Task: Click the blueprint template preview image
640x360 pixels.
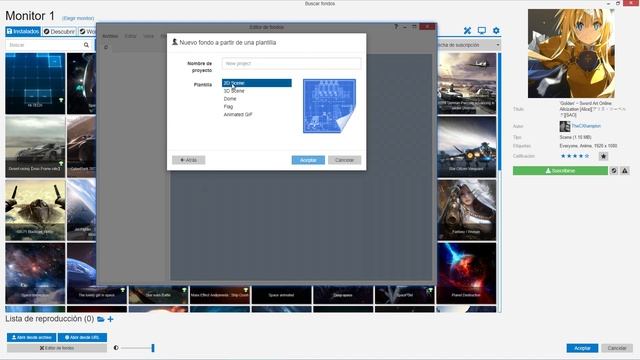Action: pyautogui.click(x=329, y=106)
